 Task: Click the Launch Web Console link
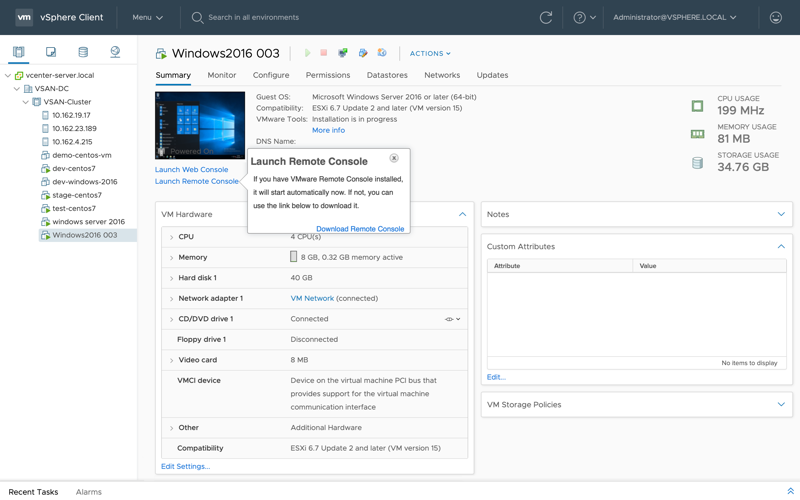tap(192, 169)
